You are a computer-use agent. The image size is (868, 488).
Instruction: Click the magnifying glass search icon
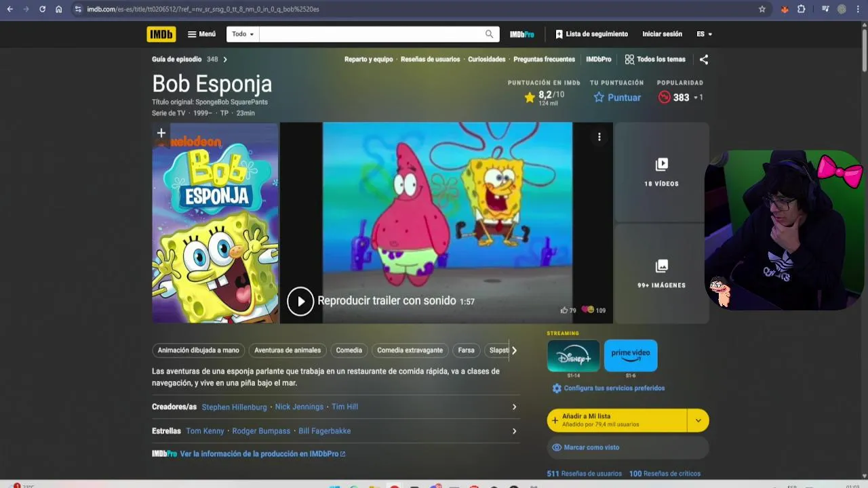490,34
